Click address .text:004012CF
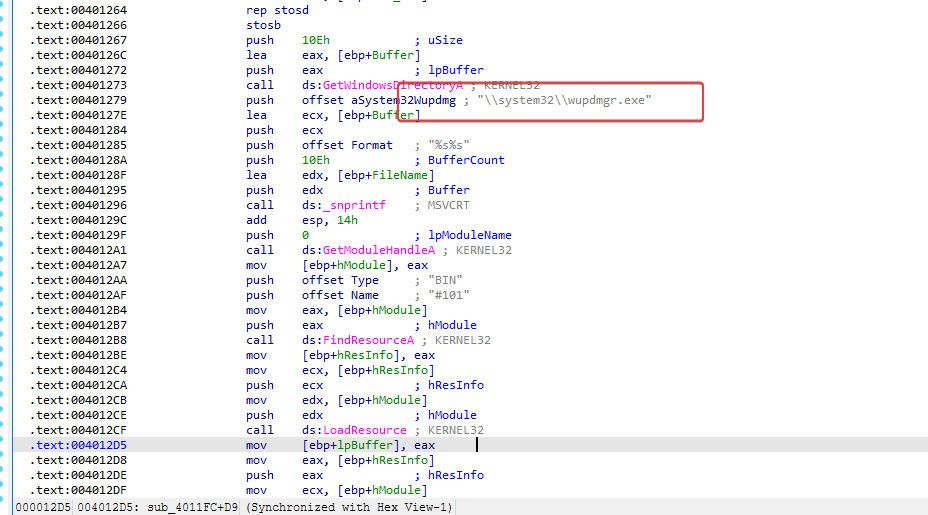Image resolution: width=928 pixels, height=515 pixels. tap(78, 430)
